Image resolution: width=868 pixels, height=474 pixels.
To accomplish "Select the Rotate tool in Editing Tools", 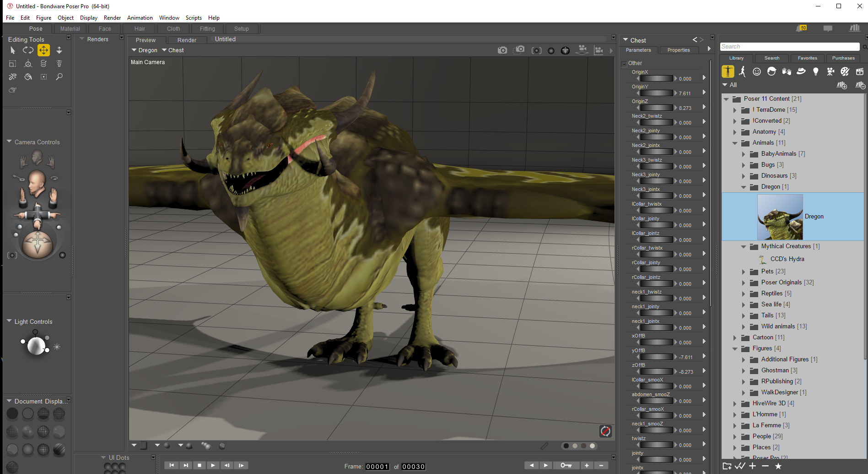I will (28, 50).
